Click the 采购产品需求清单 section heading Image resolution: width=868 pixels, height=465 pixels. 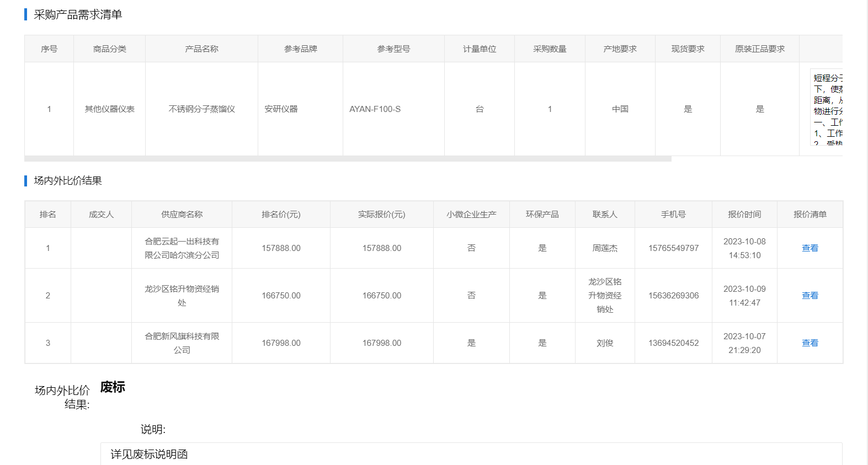[78, 15]
